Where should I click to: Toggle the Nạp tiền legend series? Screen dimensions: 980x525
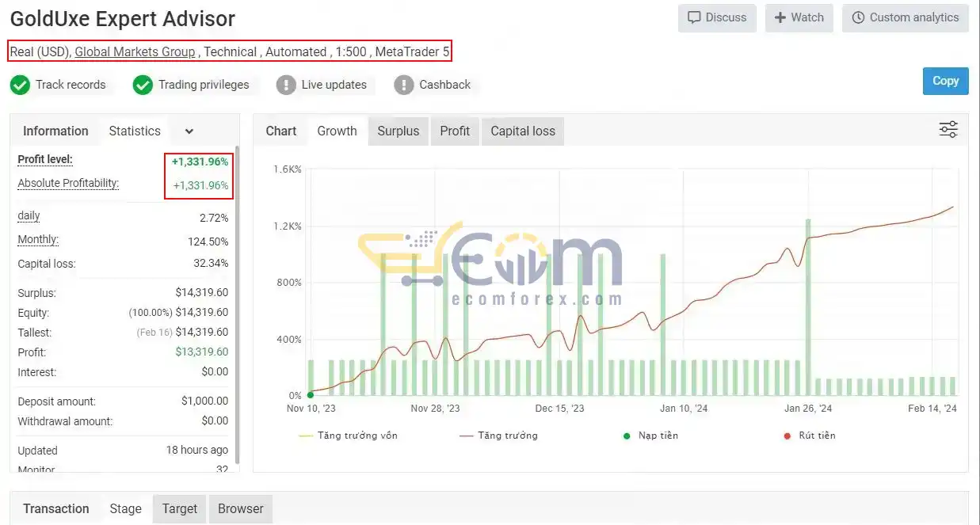(x=650, y=436)
